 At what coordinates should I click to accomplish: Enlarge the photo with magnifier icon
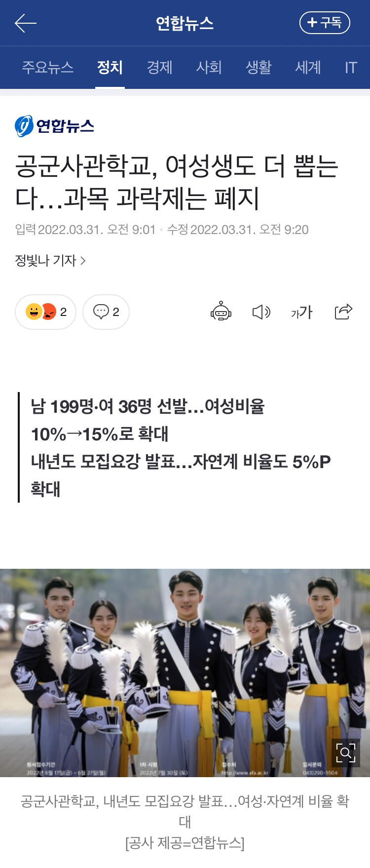point(345,752)
